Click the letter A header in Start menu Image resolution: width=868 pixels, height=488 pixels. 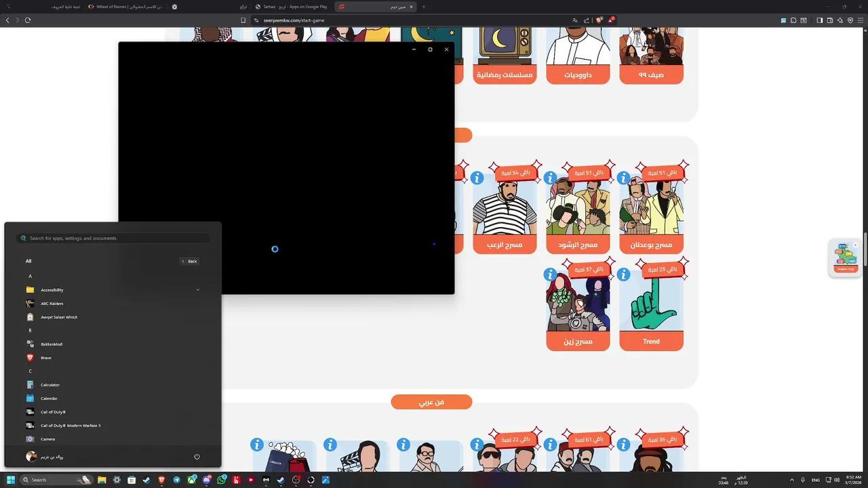[x=30, y=277]
